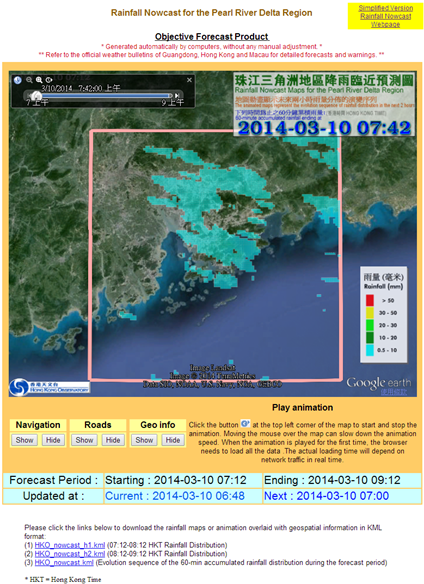Open Google Earth terms of use link
Viewport: 424px width, 584px height.
(x=393, y=392)
